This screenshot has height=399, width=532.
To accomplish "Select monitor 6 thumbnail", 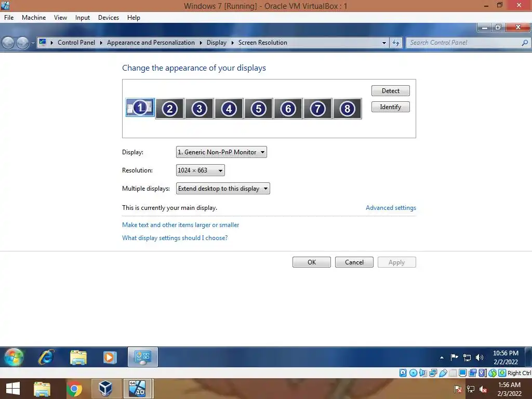I will [288, 109].
